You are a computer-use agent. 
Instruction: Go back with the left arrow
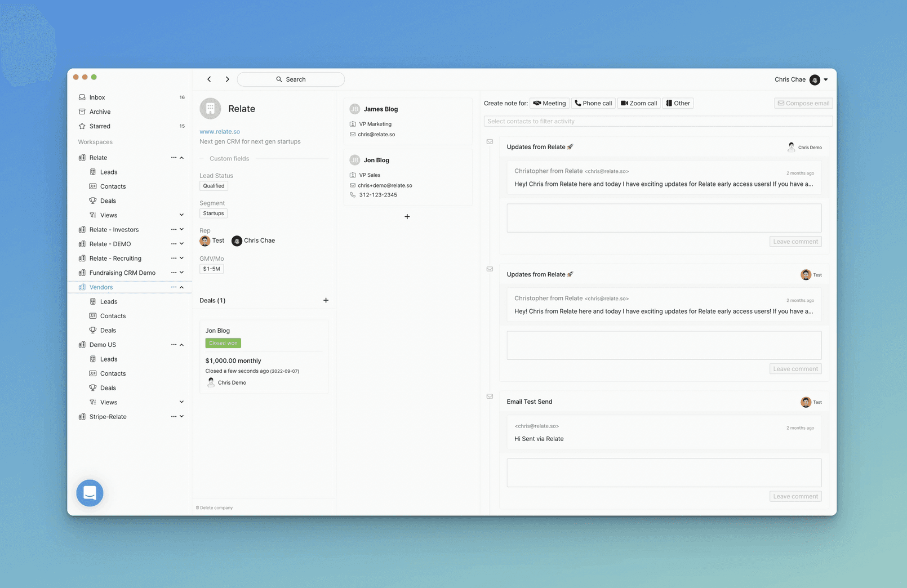click(209, 79)
